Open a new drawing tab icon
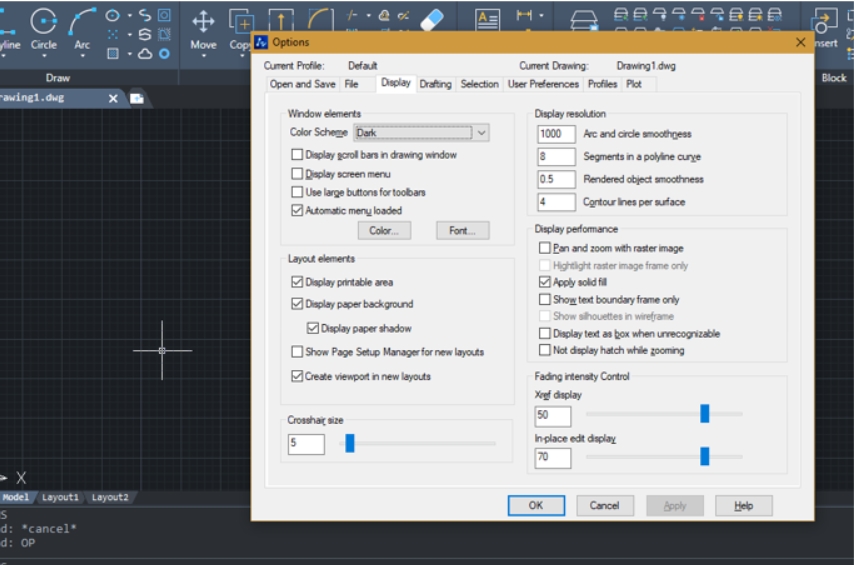This screenshot has height=565, width=854. [x=137, y=98]
